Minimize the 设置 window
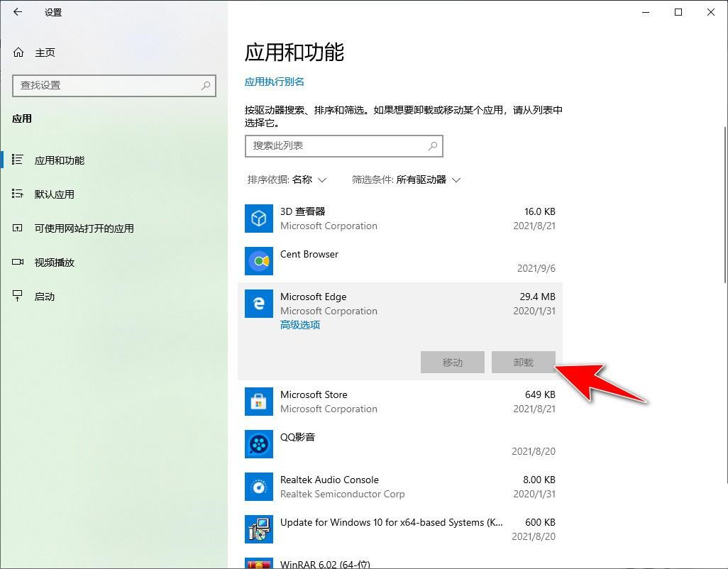Image resolution: width=728 pixels, height=569 pixels. [x=646, y=13]
